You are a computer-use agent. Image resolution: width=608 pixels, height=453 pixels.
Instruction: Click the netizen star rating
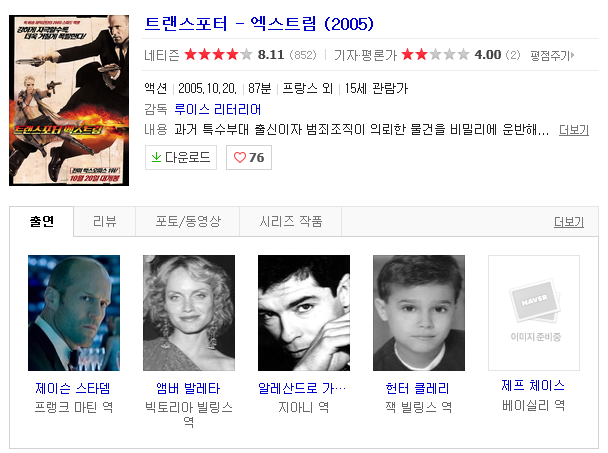click(218, 55)
